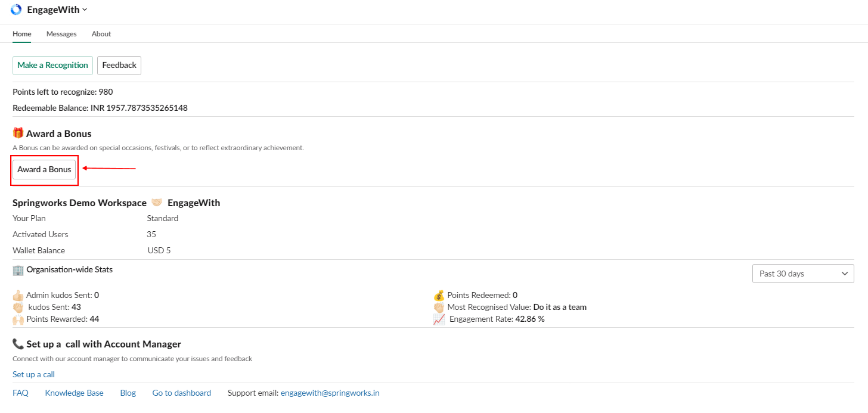Click the Organisation-wide Stats heading
Screen dimensions: 868x413
click(x=70, y=269)
